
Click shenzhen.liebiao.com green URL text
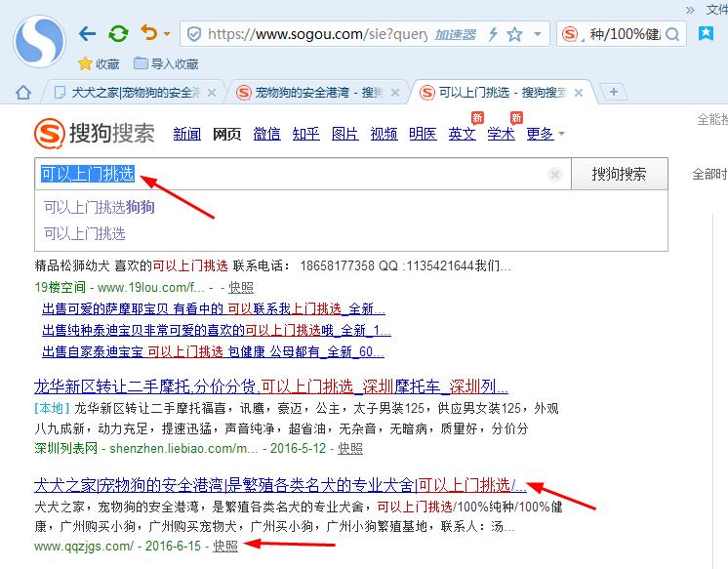tap(183, 449)
